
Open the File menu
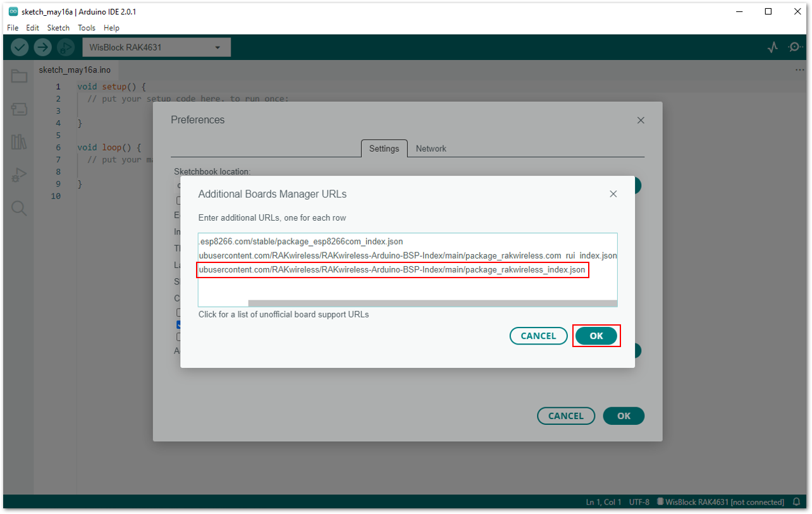pos(13,28)
